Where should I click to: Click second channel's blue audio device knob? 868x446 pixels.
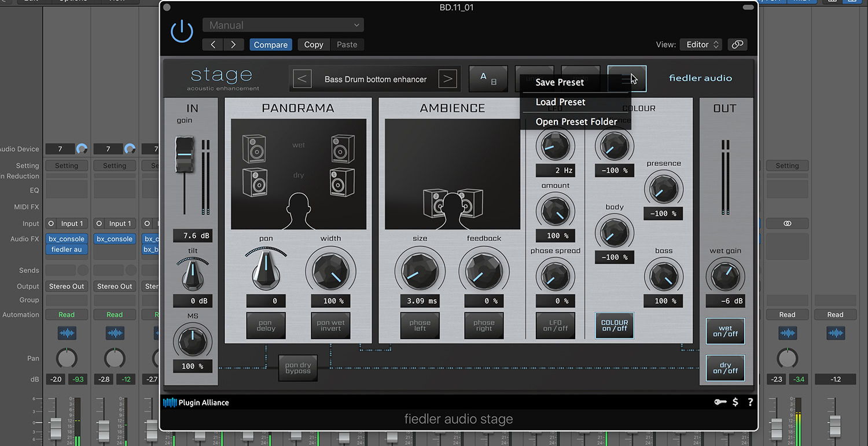[130, 149]
